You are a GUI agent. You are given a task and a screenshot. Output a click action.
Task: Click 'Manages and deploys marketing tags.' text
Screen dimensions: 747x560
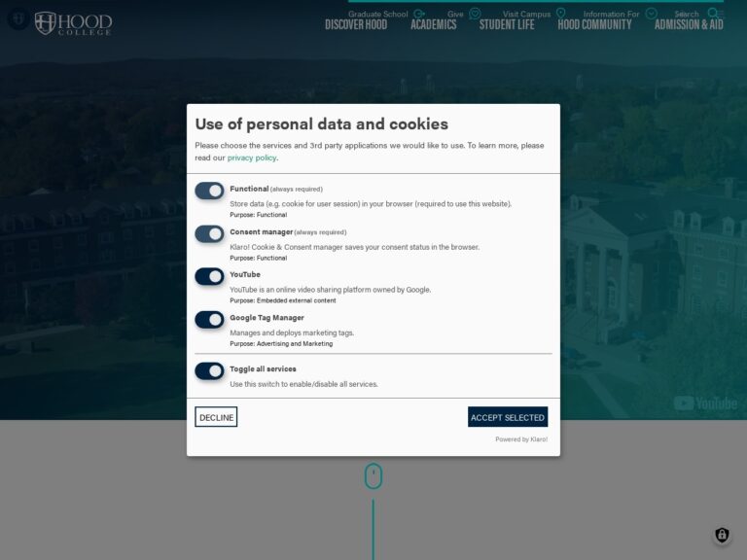pos(292,332)
